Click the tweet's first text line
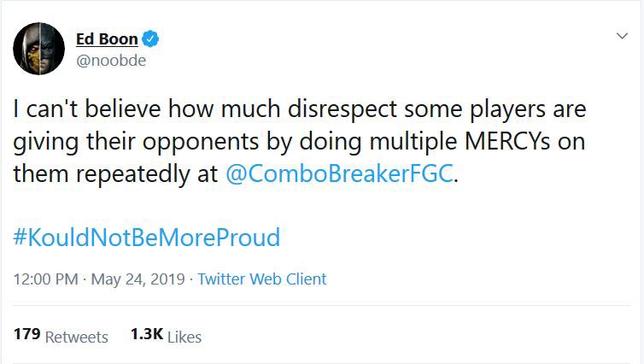 [x=299, y=110]
